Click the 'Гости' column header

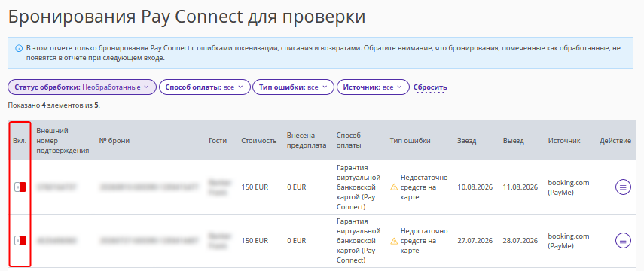[218, 141]
